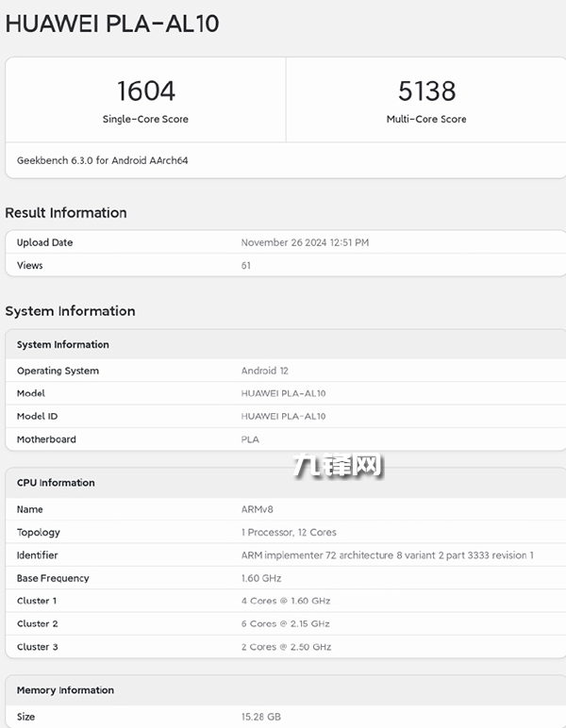The width and height of the screenshot is (566, 728).
Task: Click Geekbench 6.3.0 for Android AArch64 text
Action: 103,160
